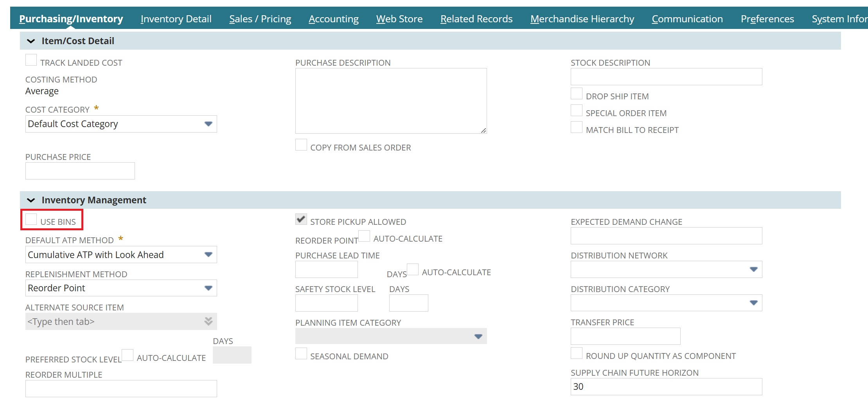This screenshot has width=868, height=407.
Task: Enable the Use Bins checkbox
Action: point(31,220)
